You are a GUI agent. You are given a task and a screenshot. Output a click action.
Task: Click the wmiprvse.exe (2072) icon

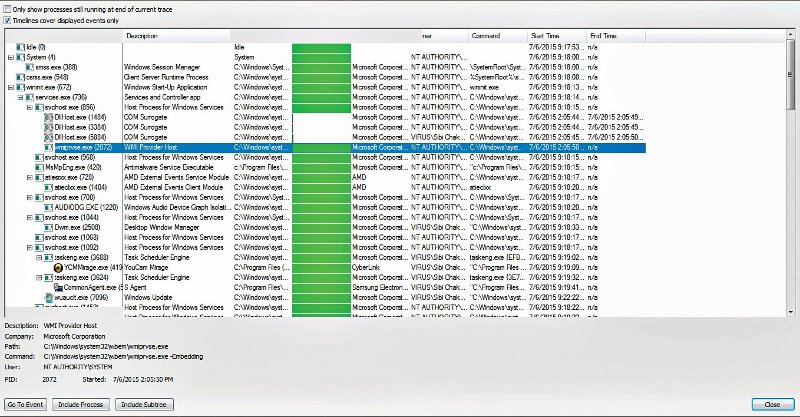(x=48, y=147)
